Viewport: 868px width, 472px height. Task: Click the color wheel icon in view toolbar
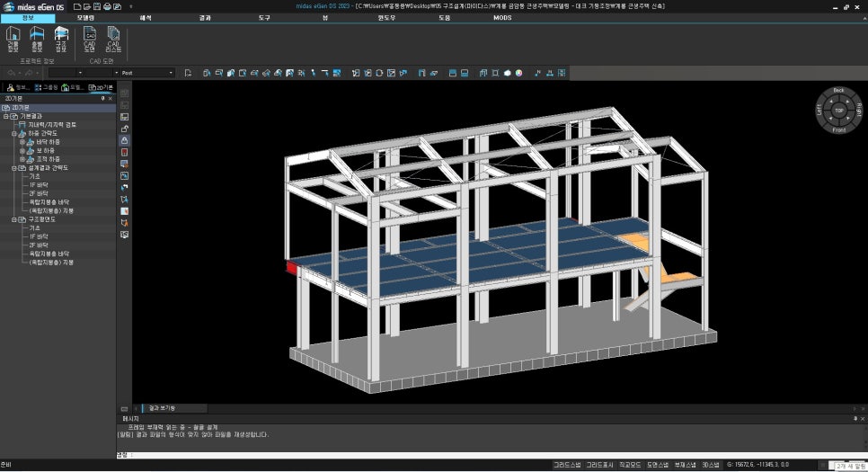click(x=518, y=73)
